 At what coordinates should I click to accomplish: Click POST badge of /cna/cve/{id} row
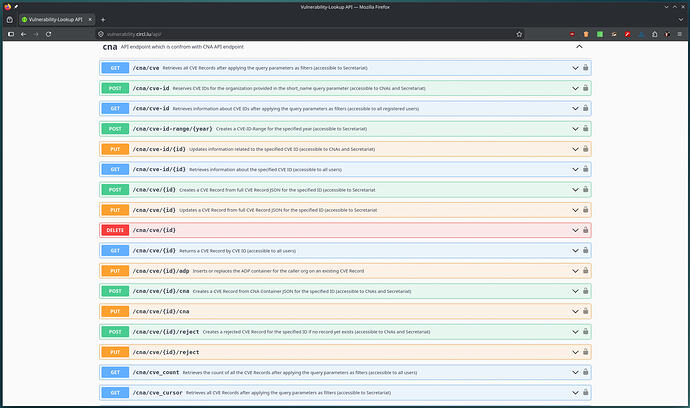pos(115,189)
